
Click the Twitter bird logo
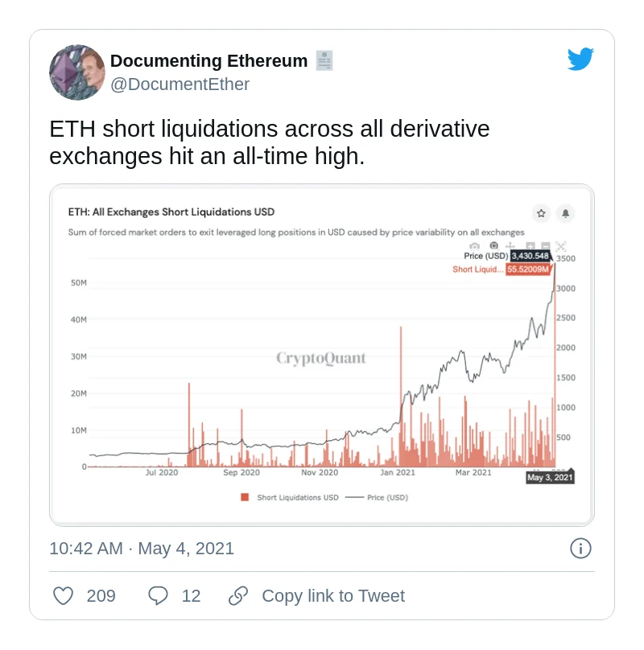[580, 60]
